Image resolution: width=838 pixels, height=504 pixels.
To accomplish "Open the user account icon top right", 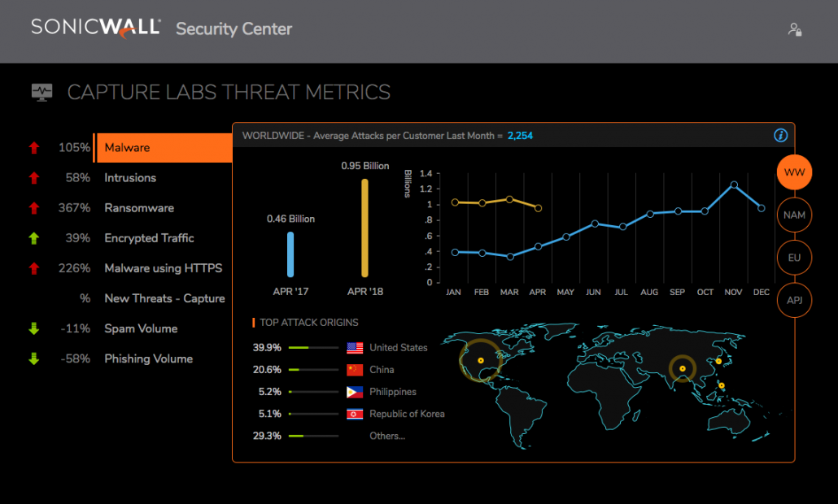I will tap(795, 29).
